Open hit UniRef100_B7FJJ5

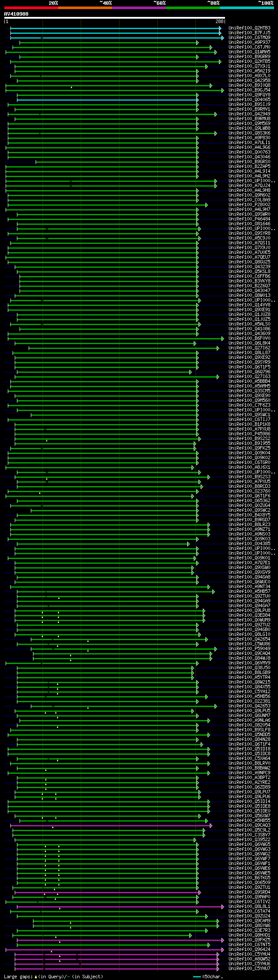249,33
